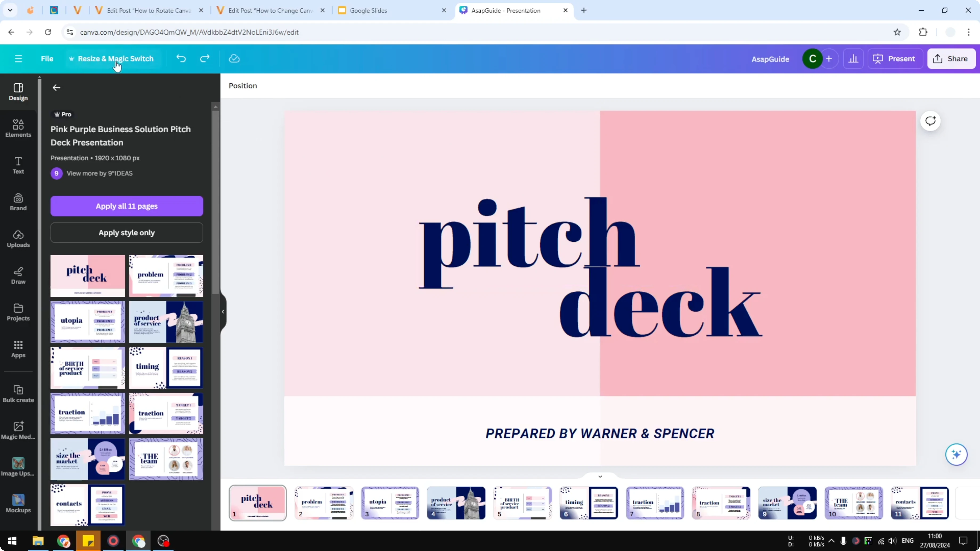Open the Elements sidebar panel
The height and width of the screenshot is (551, 980).
[x=18, y=129]
